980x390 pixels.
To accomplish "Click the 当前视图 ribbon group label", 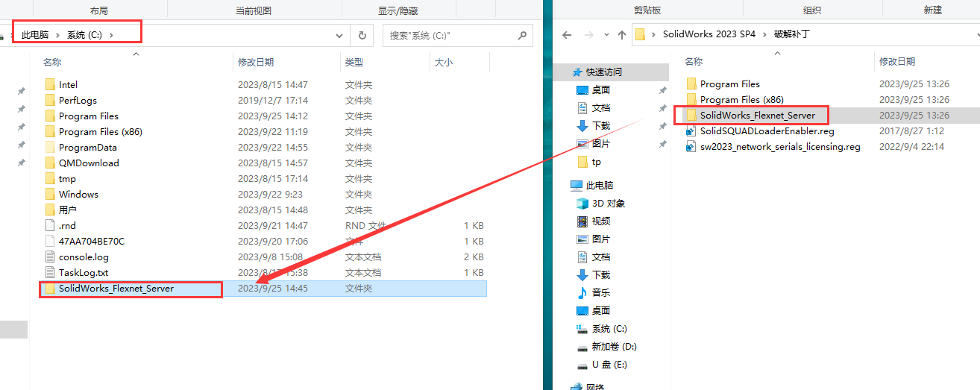I will 254,10.
